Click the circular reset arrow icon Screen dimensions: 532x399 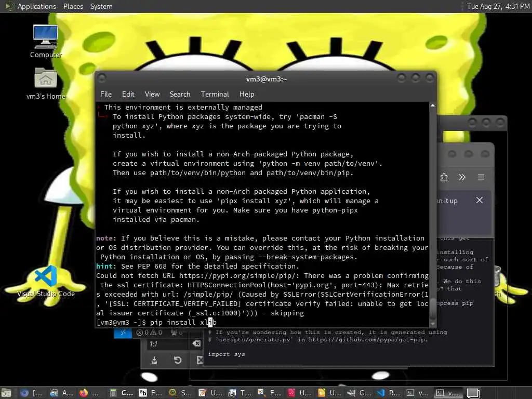pos(178,360)
